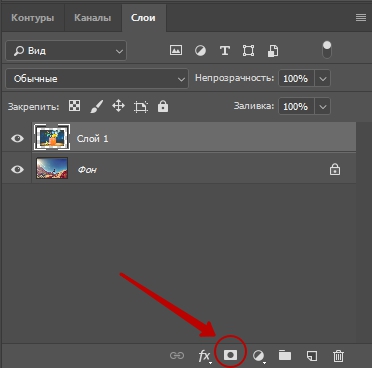372x368 pixels.
Task: Click the Непрозрачность label
Action: coord(234,78)
